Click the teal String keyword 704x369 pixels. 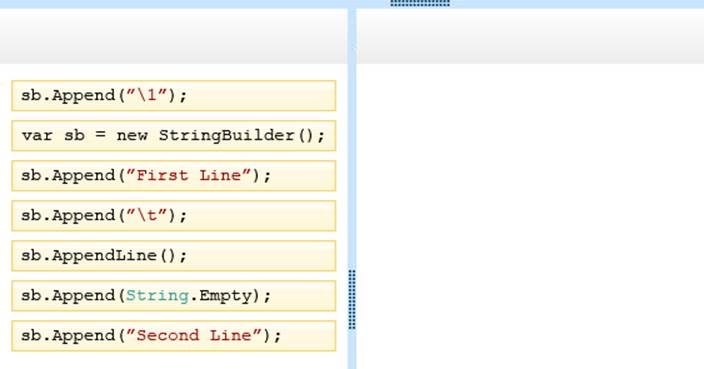click(157, 296)
